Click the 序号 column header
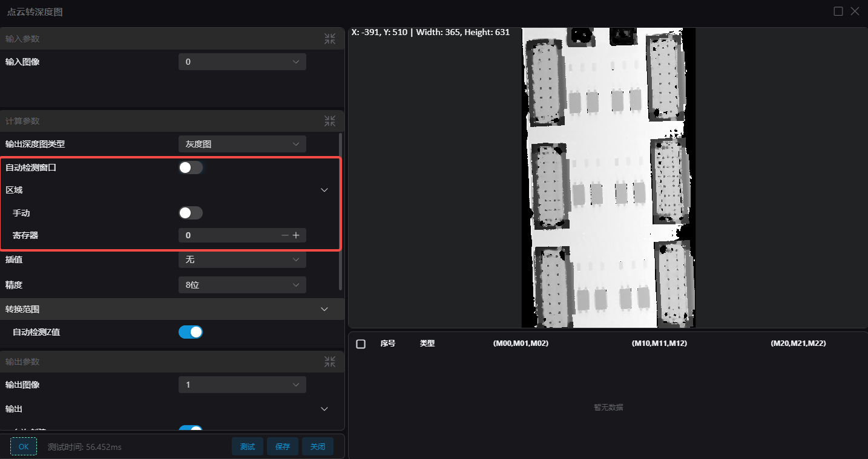The width and height of the screenshot is (868, 459). (x=388, y=343)
